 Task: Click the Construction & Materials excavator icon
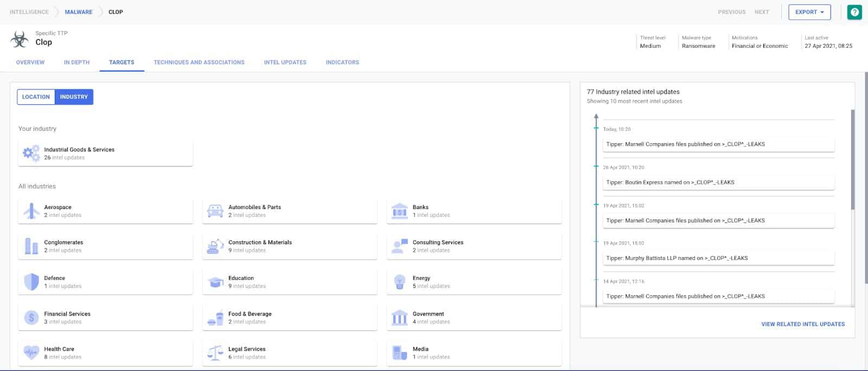[x=215, y=246]
